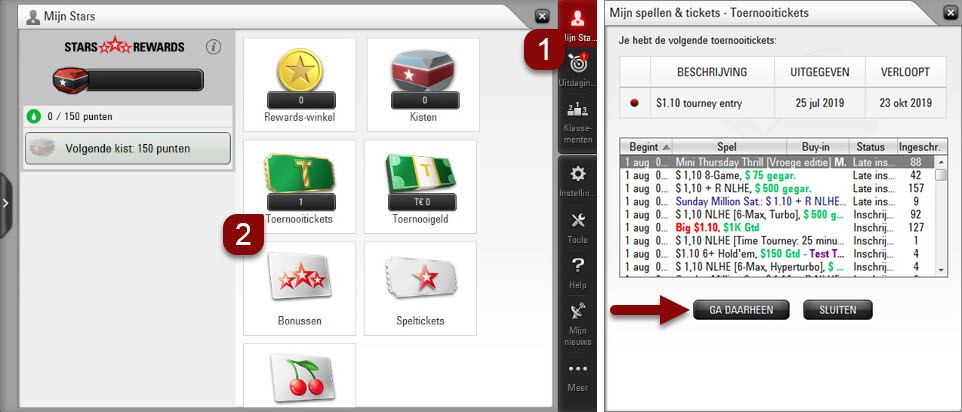This screenshot has width=962, height=412.
Task: Click tournament list scroll-down arrow
Action: pos(941,269)
